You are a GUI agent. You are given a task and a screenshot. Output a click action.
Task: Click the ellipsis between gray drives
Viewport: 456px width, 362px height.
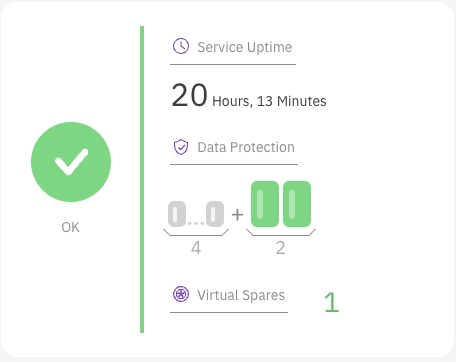(x=196, y=223)
